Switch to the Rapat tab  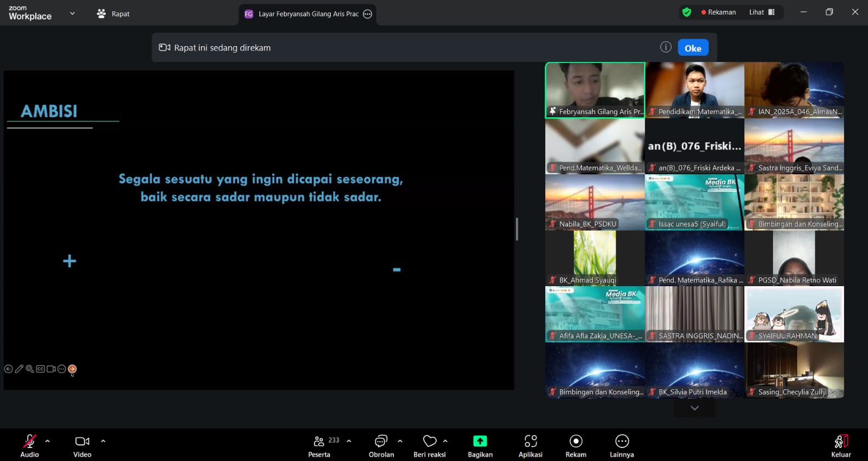[113, 14]
